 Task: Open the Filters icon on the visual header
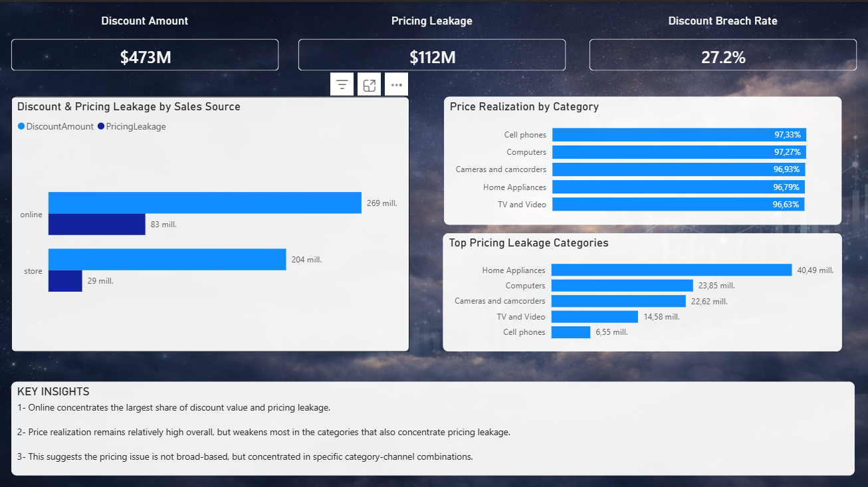(x=342, y=84)
